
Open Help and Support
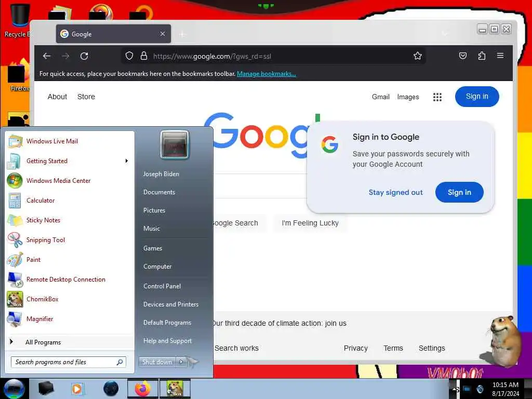pyautogui.click(x=167, y=341)
